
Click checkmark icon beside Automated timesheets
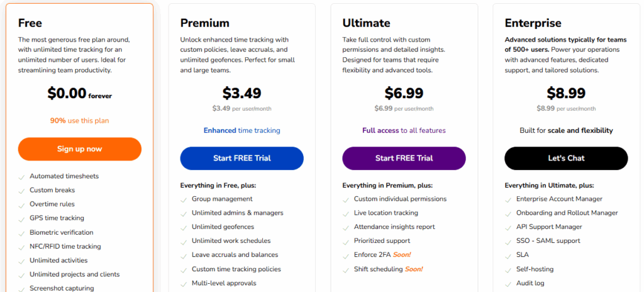point(22,177)
